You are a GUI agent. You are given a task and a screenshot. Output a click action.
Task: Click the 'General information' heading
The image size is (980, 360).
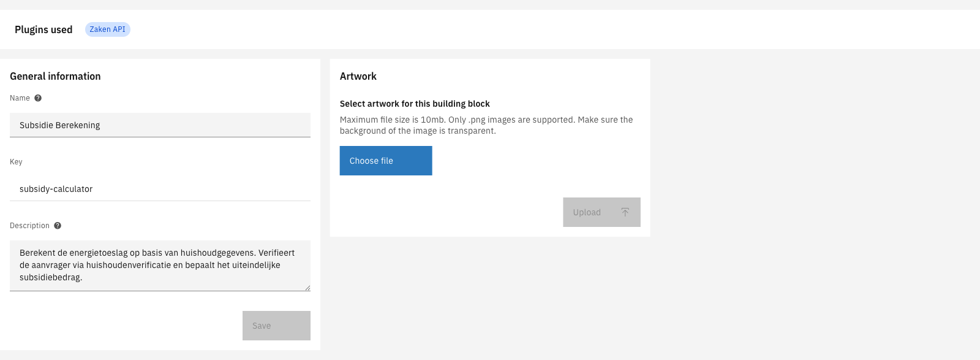[55, 76]
